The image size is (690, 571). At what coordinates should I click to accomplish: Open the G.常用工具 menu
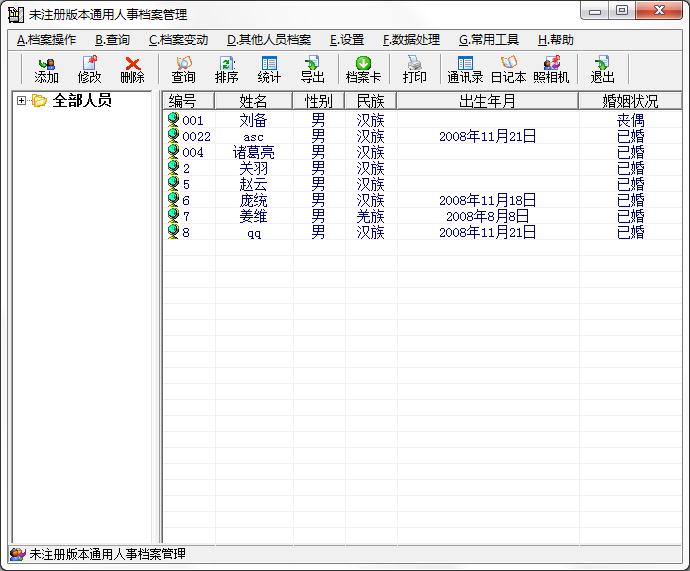(488, 40)
